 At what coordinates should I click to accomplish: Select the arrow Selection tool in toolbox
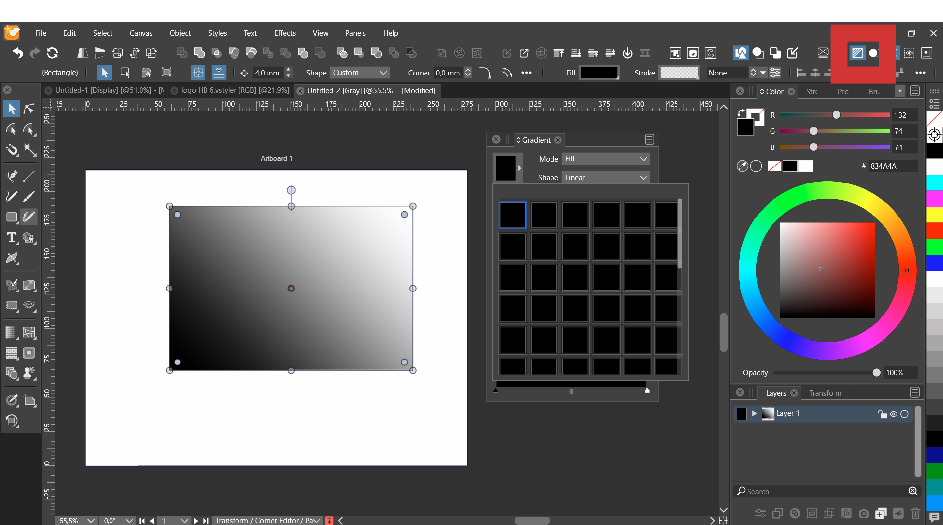(x=12, y=109)
